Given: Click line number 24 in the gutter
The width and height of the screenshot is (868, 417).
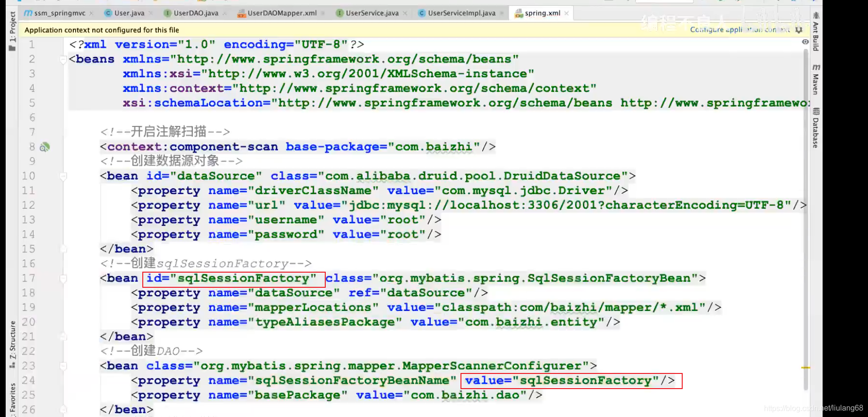Looking at the screenshot, I should [28, 380].
